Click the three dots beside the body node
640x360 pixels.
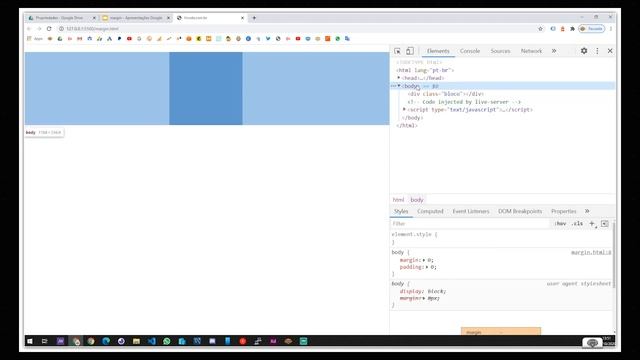pyautogui.click(x=393, y=86)
